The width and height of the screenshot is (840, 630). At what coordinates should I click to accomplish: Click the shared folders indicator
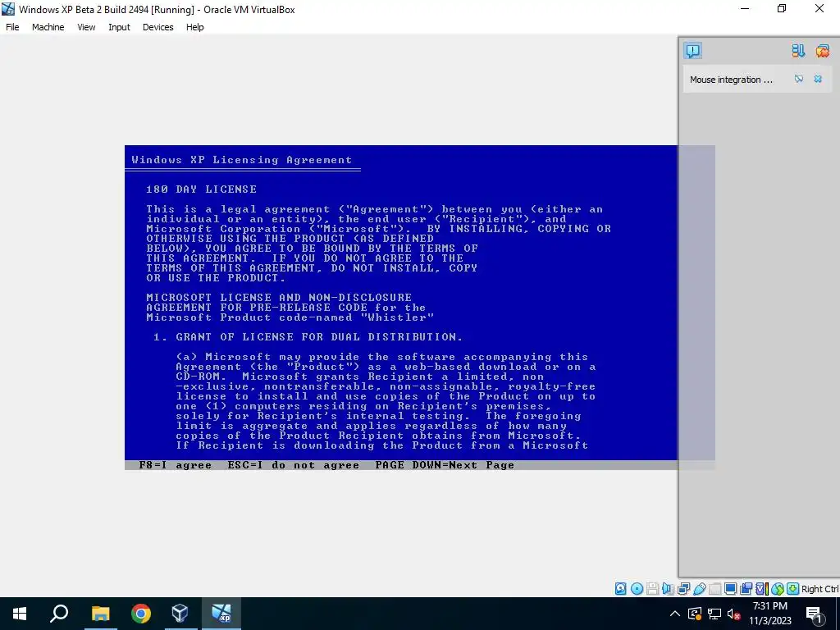714,589
